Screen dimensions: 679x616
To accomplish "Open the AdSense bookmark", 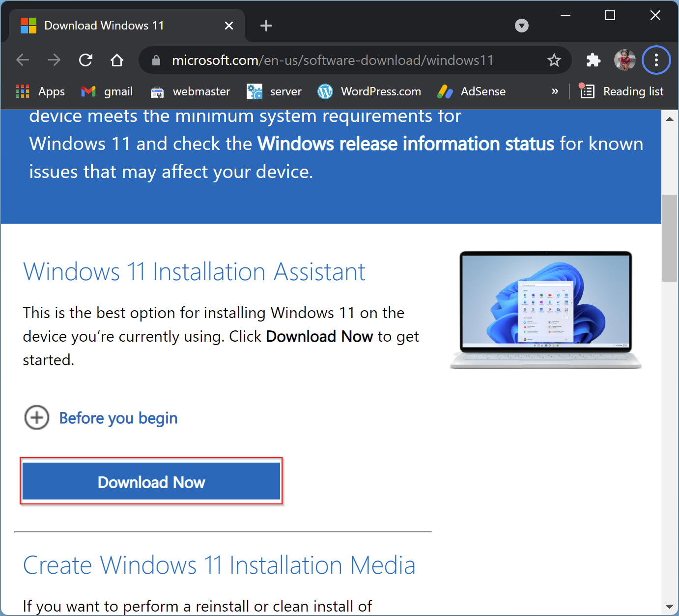I will click(x=472, y=91).
